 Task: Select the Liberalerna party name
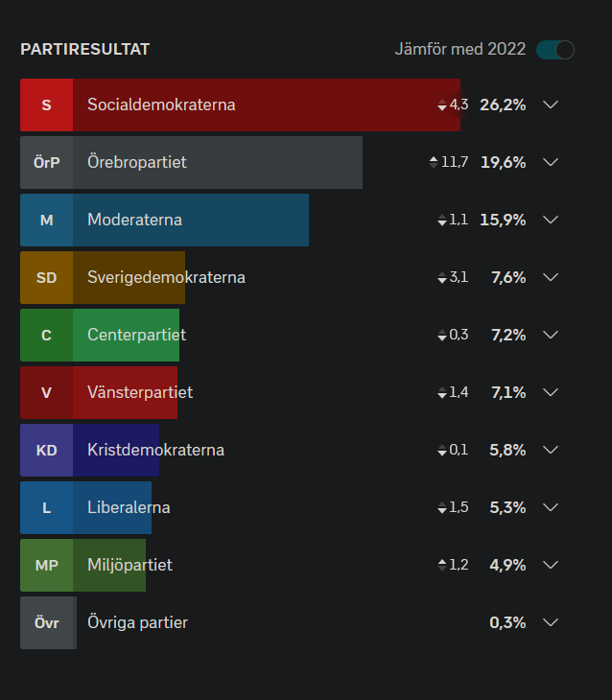[129, 507]
